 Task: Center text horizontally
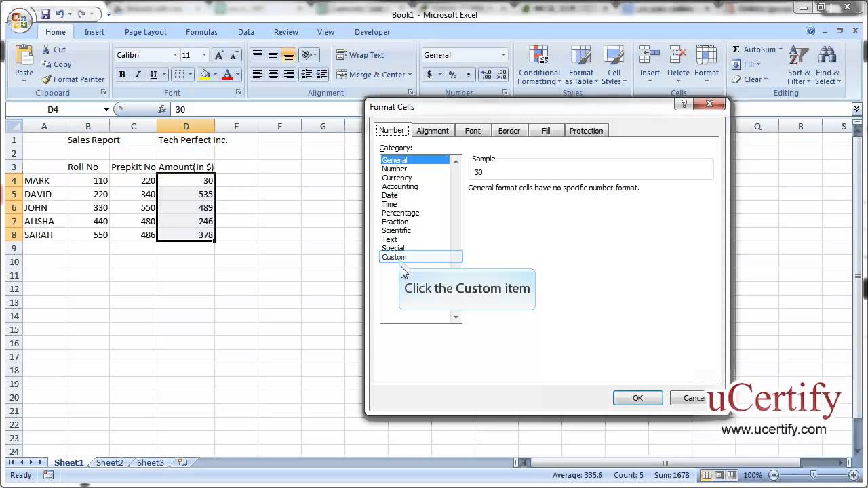pos(273,75)
